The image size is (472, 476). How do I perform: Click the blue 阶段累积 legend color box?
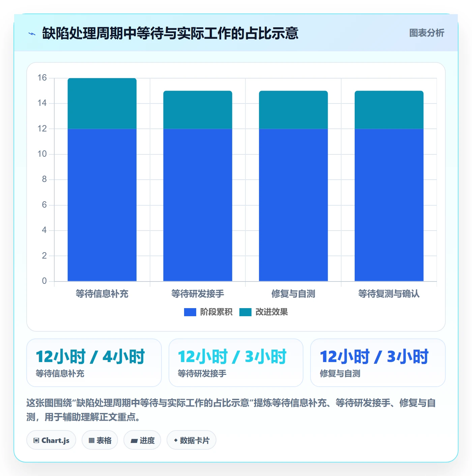[190, 312]
